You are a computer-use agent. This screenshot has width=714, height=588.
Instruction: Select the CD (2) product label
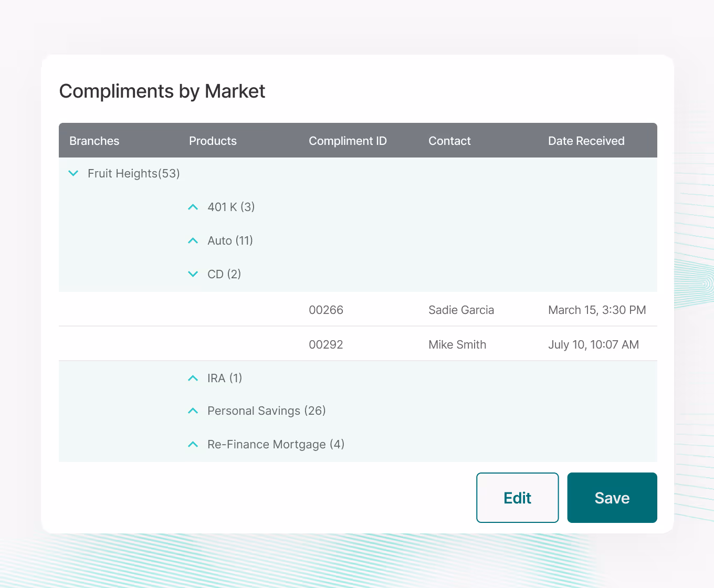(224, 274)
